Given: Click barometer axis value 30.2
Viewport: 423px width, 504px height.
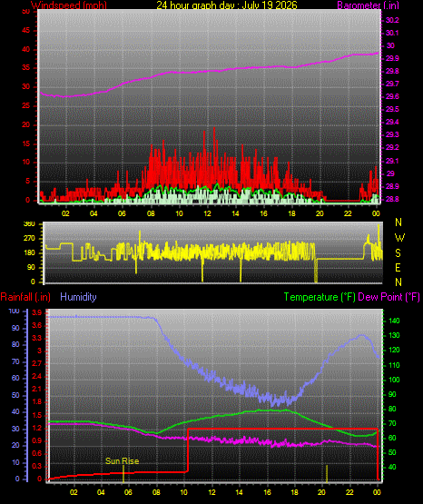Looking at the screenshot, I should click(392, 20).
